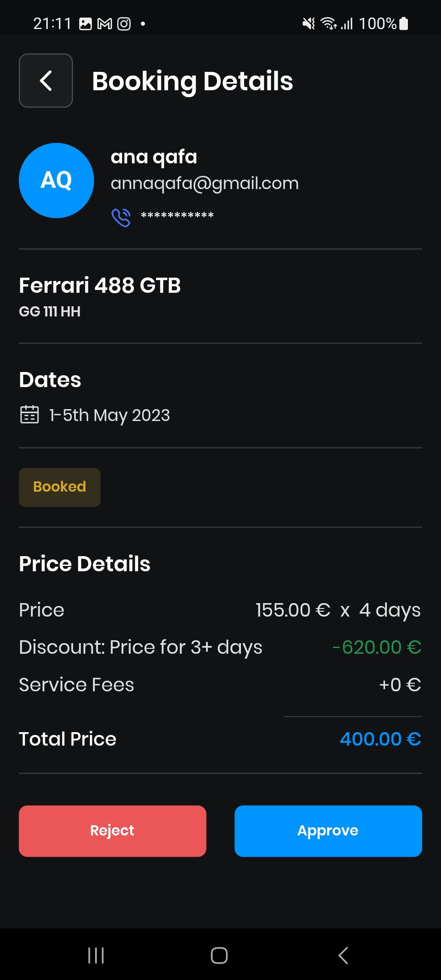Image resolution: width=441 pixels, height=980 pixels.
Task: Tap the Booked status badge
Action: click(60, 487)
